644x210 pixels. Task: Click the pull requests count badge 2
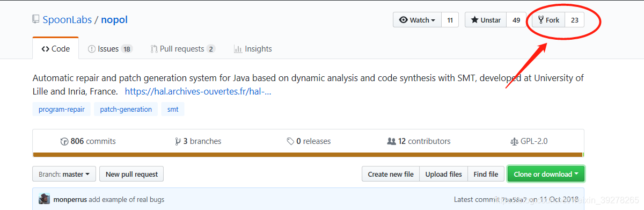tap(211, 49)
